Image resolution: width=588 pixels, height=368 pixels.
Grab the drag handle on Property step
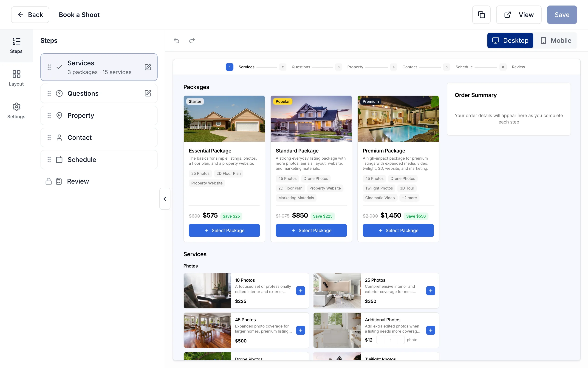click(49, 115)
